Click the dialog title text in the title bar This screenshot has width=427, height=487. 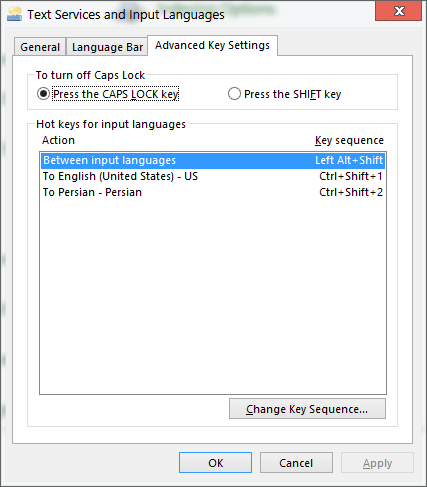point(126,15)
